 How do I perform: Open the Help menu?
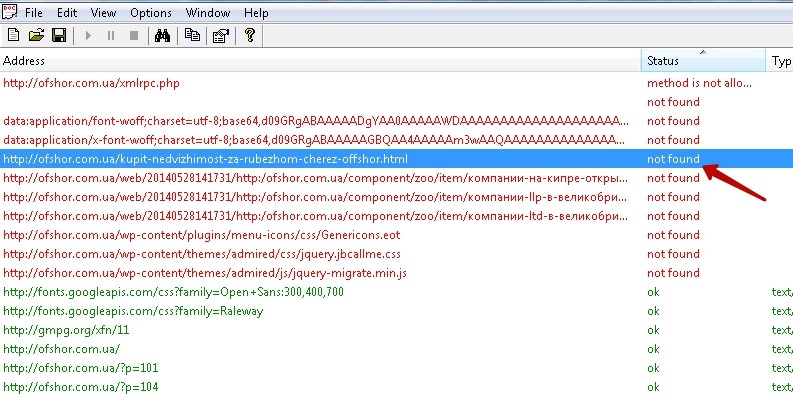pyautogui.click(x=256, y=13)
